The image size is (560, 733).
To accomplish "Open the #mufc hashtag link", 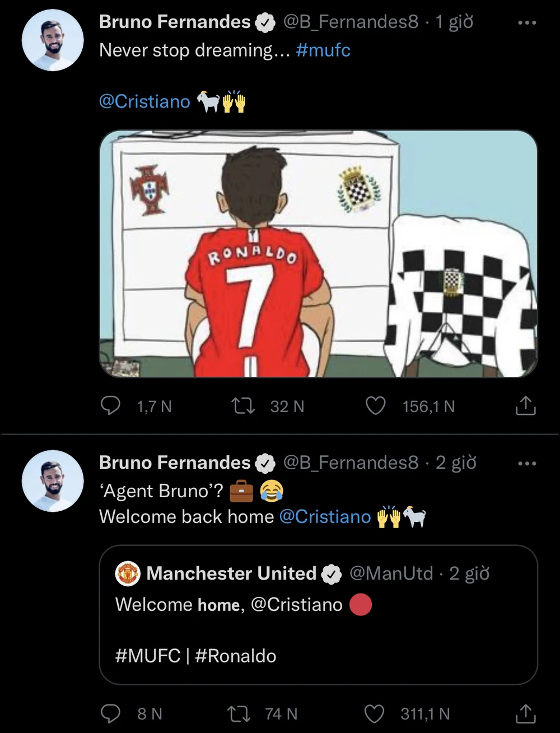I will (x=323, y=50).
